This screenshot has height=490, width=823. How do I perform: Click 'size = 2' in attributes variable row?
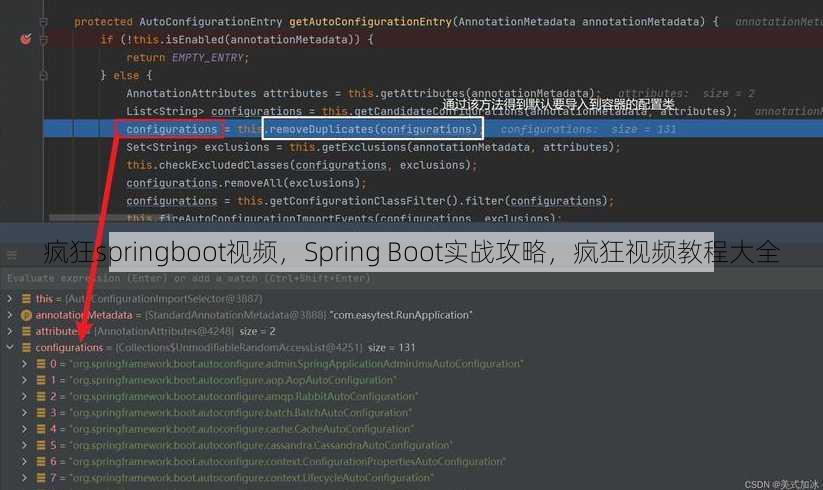(258, 331)
